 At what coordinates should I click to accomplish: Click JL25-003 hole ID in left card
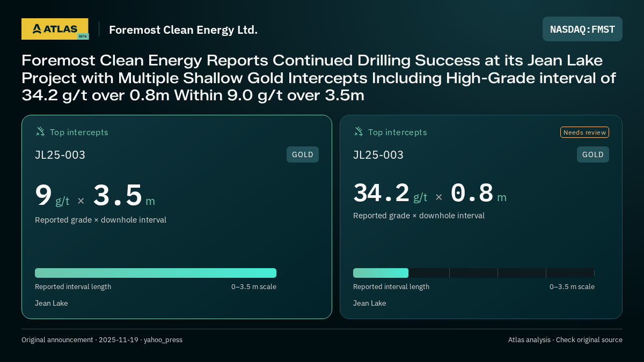coord(60,155)
